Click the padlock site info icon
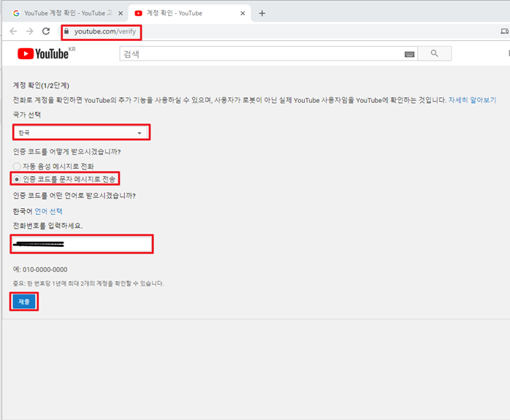This screenshot has width=510, height=420. coord(66,31)
